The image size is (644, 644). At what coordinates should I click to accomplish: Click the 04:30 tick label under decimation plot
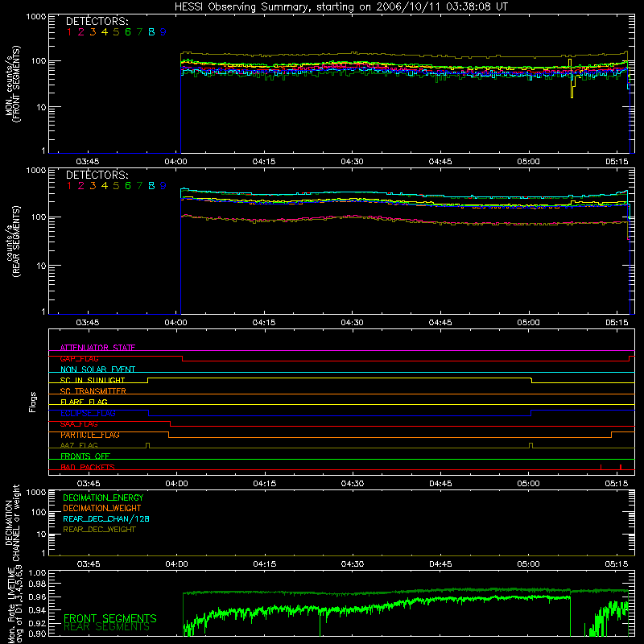click(x=352, y=564)
